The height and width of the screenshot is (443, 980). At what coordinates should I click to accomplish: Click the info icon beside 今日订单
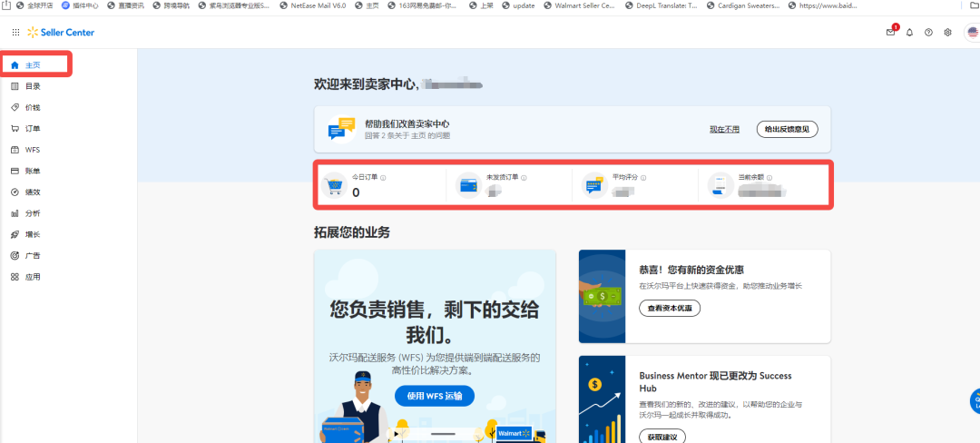[383, 177]
